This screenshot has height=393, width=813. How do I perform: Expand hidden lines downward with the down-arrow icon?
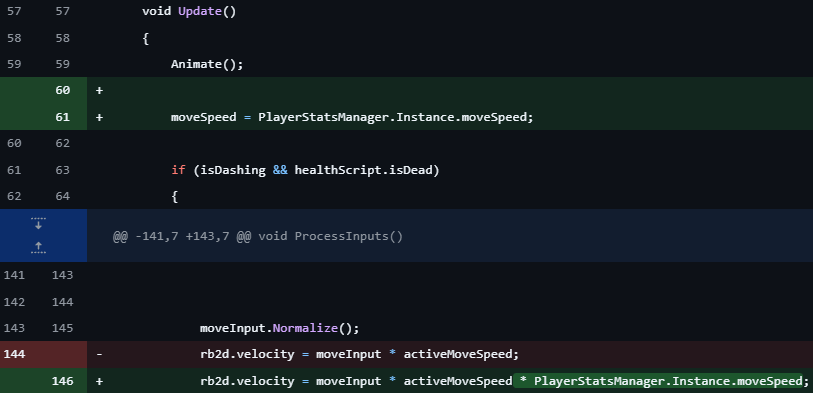tap(38, 223)
